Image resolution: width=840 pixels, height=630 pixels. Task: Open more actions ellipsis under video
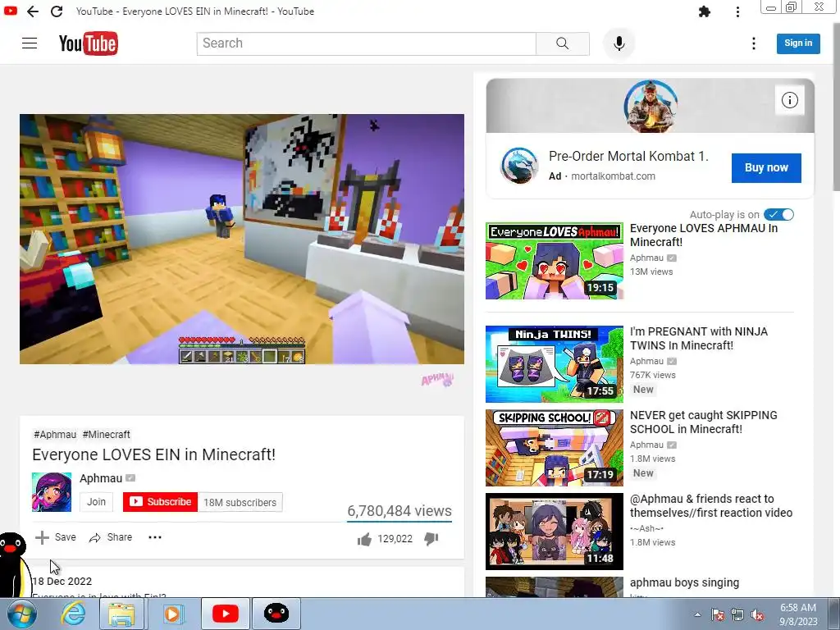coord(155,537)
